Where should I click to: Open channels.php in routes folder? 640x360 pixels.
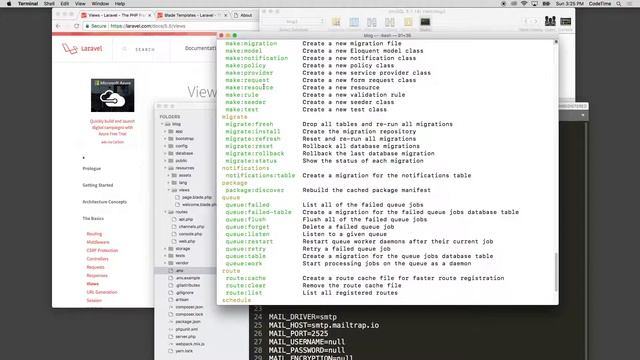(x=191, y=227)
